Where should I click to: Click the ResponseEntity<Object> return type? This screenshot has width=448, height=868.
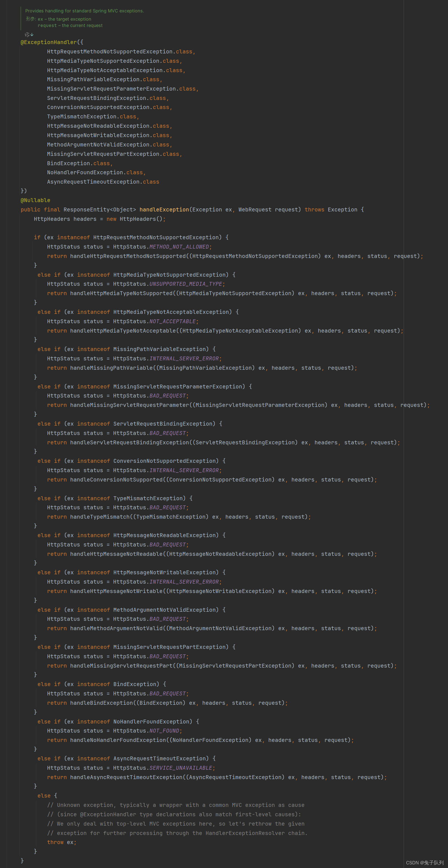(x=100, y=209)
